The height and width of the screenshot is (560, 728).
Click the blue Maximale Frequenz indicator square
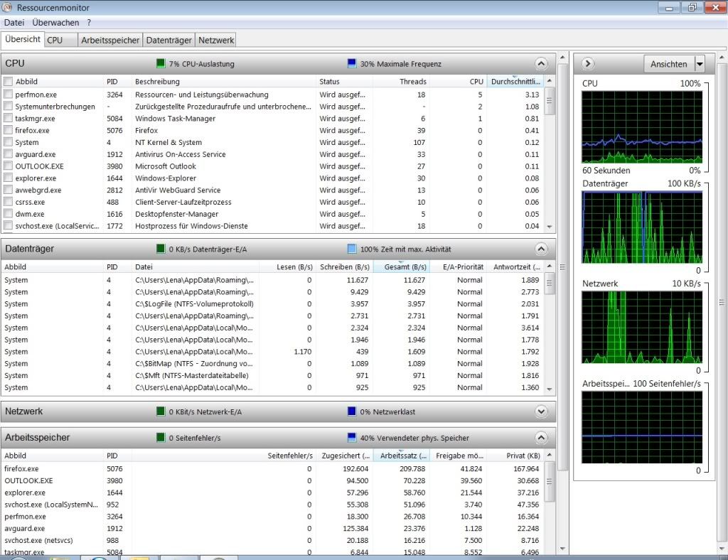pyautogui.click(x=352, y=64)
